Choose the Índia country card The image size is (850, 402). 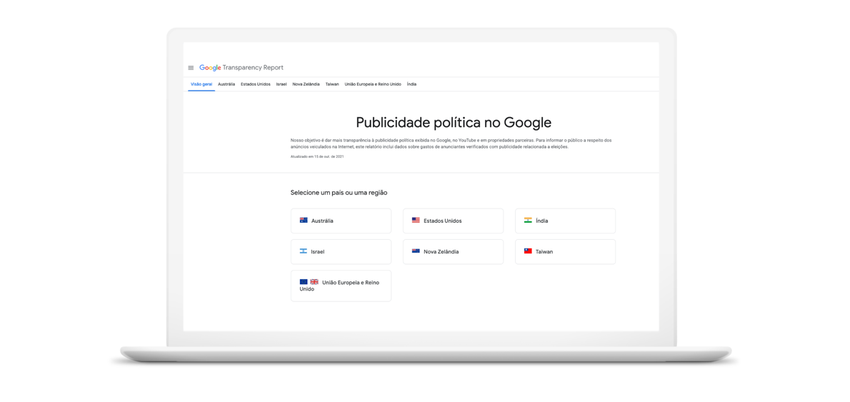click(x=565, y=221)
